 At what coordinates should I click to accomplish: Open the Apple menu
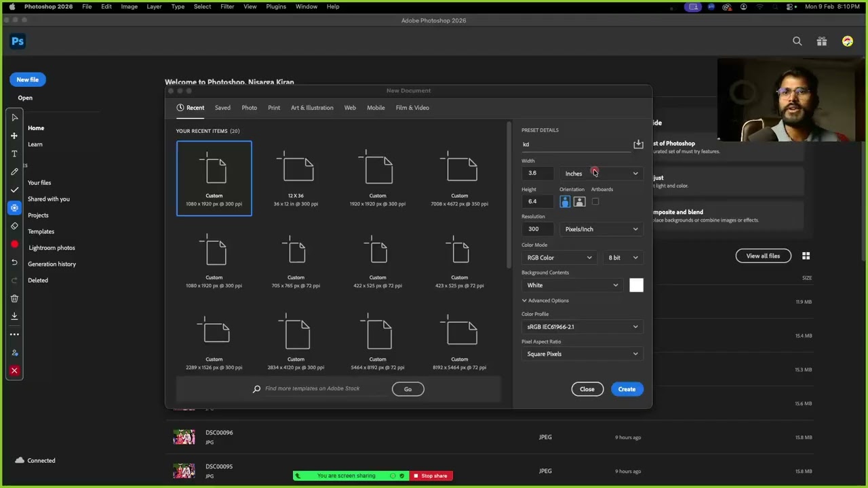pos(12,7)
